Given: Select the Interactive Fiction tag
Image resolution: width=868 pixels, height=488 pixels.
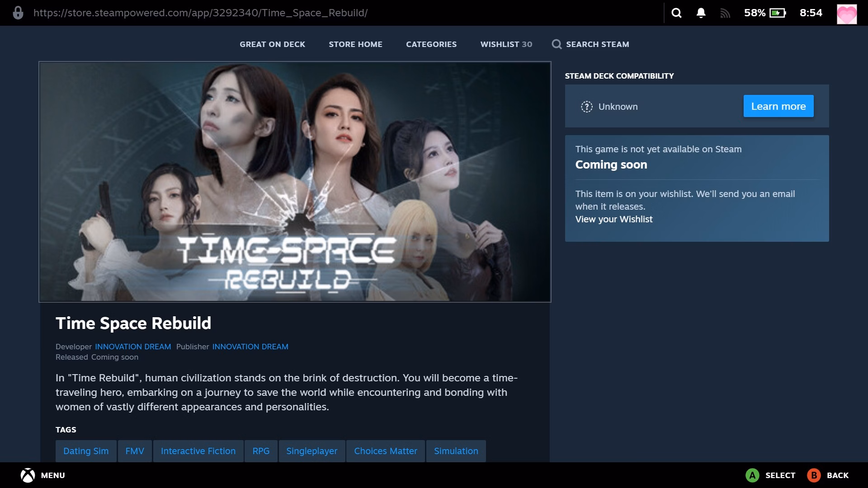Looking at the screenshot, I should 198,451.
